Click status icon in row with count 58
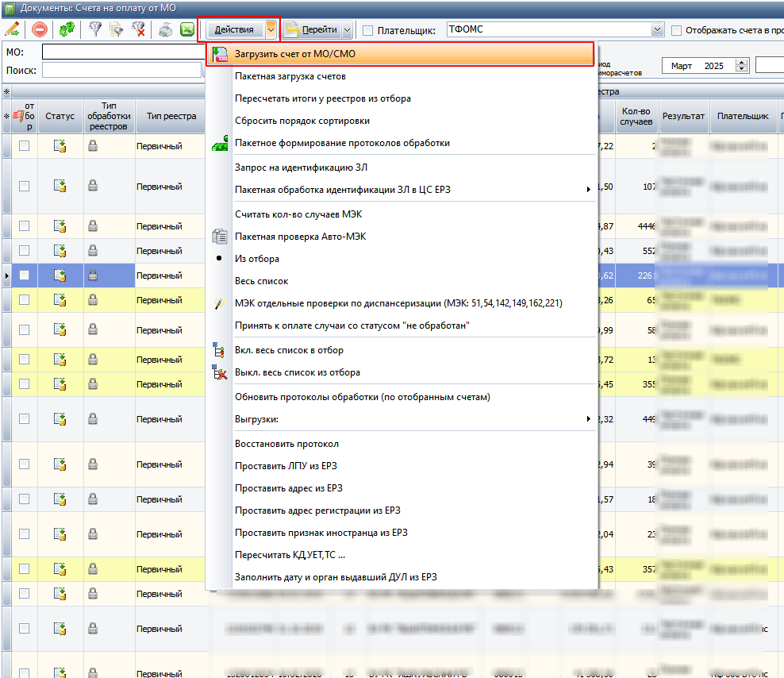This screenshot has height=678, width=784. (60, 329)
